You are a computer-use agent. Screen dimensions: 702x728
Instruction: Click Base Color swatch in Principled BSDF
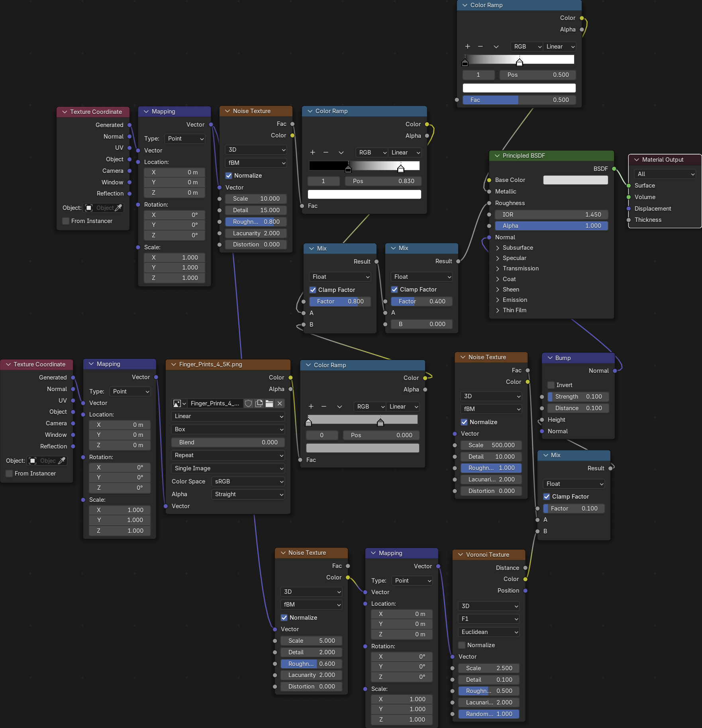tap(576, 180)
